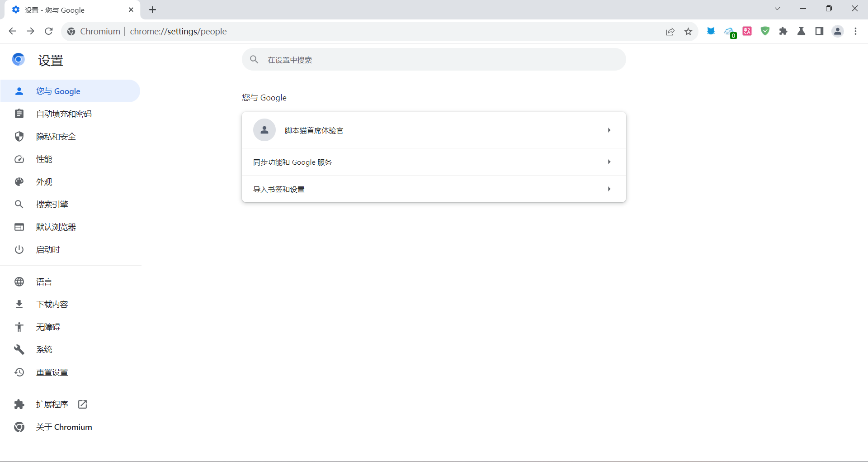Open 关于 Chromium page
Viewport: 868px width, 462px height.
[70, 427]
